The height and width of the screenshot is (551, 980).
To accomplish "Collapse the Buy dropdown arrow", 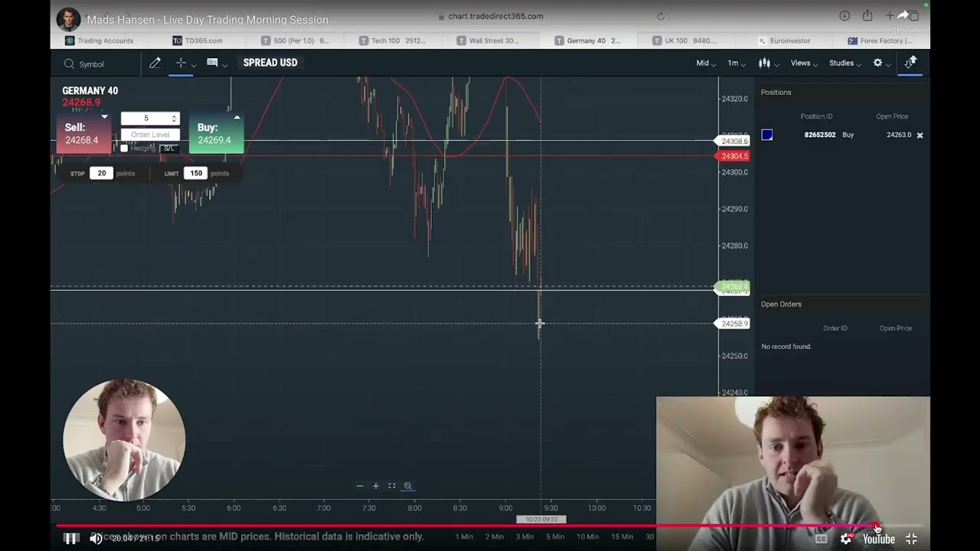I will pyautogui.click(x=237, y=117).
